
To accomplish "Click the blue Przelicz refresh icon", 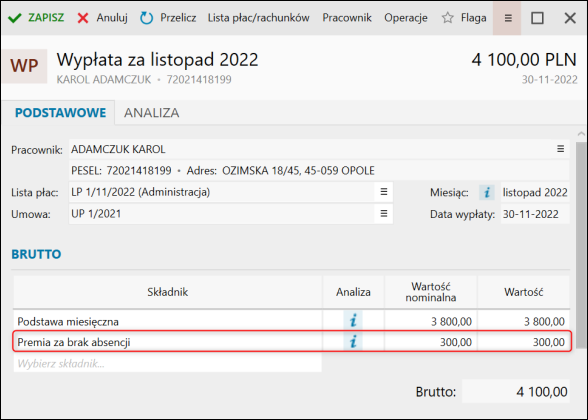I will [x=147, y=18].
